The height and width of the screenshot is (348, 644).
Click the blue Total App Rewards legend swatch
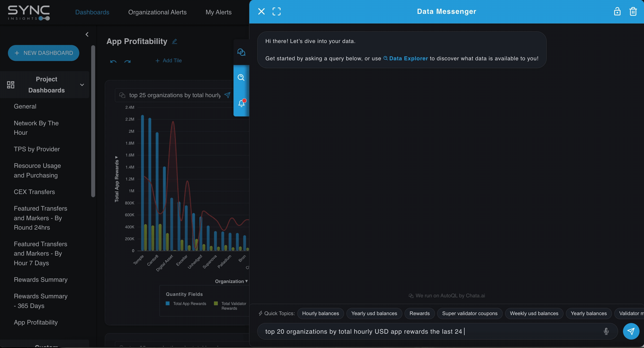tap(168, 303)
